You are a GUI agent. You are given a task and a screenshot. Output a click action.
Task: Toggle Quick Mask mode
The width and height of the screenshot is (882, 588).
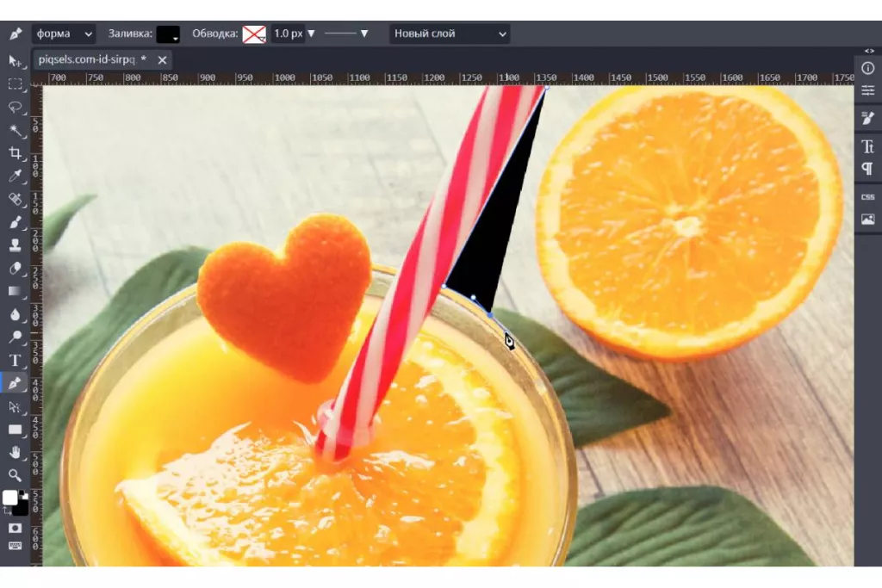tap(15, 528)
